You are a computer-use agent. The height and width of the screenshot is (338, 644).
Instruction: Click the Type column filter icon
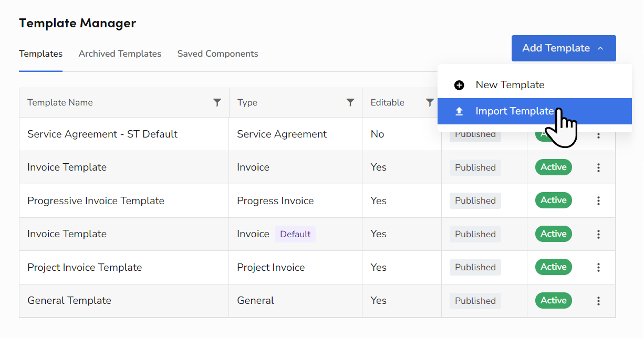point(350,102)
